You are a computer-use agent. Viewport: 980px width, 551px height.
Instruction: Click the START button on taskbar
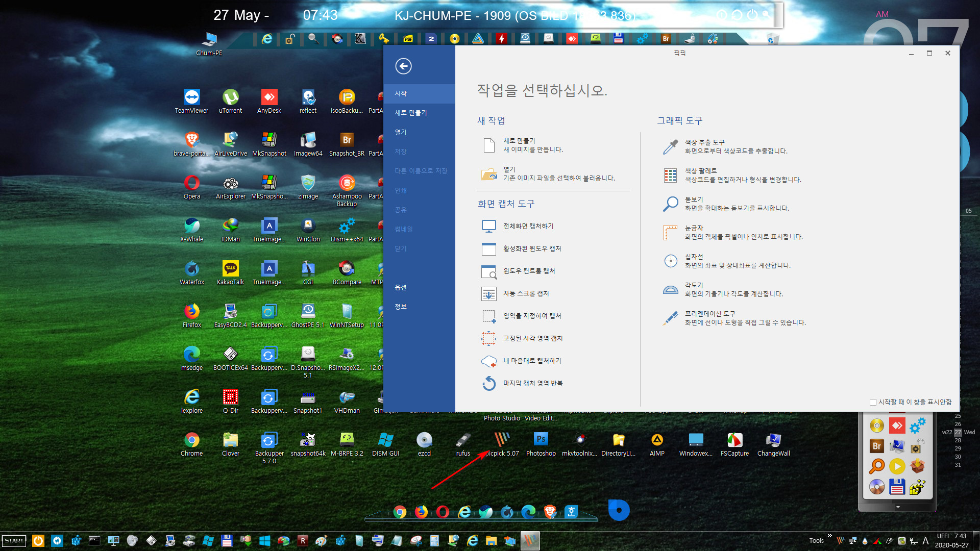coord(14,541)
